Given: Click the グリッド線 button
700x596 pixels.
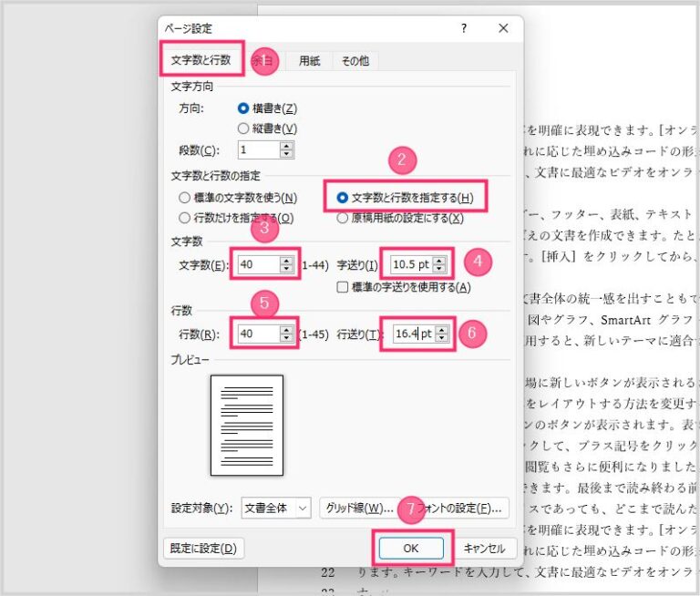Looking at the screenshot, I should click(x=359, y=508).
